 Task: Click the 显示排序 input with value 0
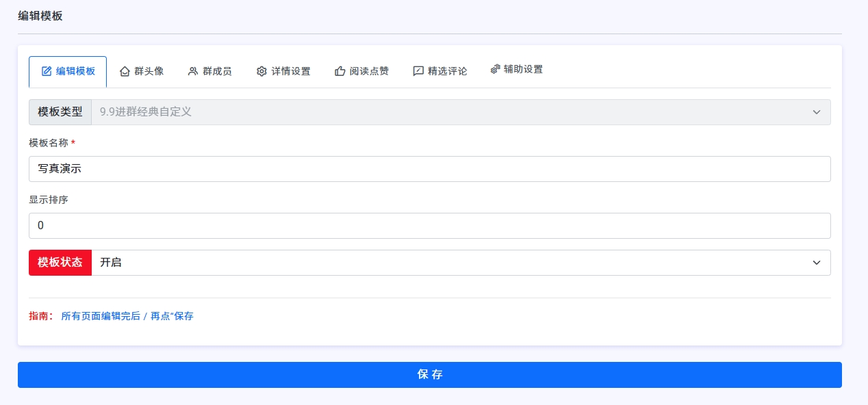429,226
